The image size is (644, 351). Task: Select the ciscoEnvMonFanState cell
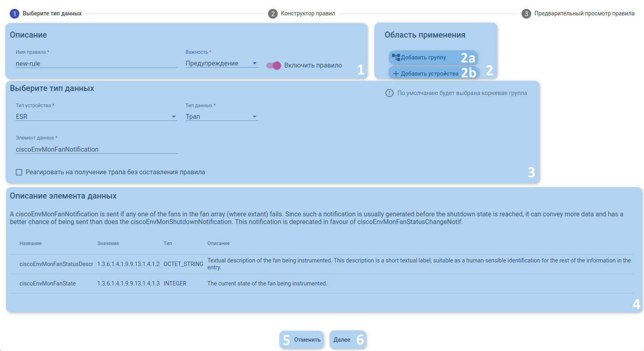48,283
